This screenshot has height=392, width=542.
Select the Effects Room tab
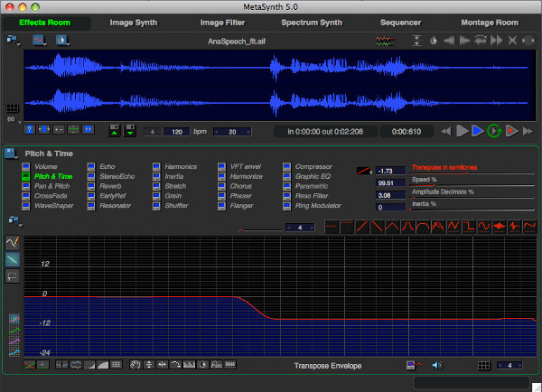click(44, 23)
